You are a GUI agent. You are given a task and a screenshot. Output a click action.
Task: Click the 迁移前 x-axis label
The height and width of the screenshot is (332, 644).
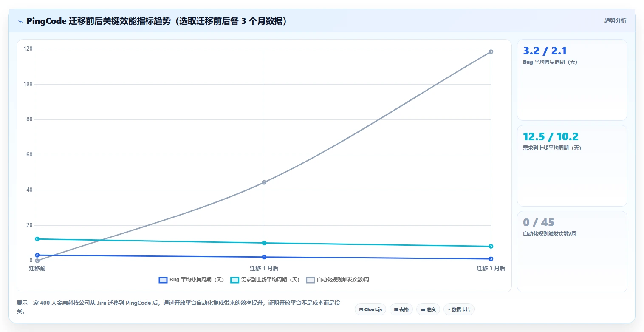click(x=37, y=268)
